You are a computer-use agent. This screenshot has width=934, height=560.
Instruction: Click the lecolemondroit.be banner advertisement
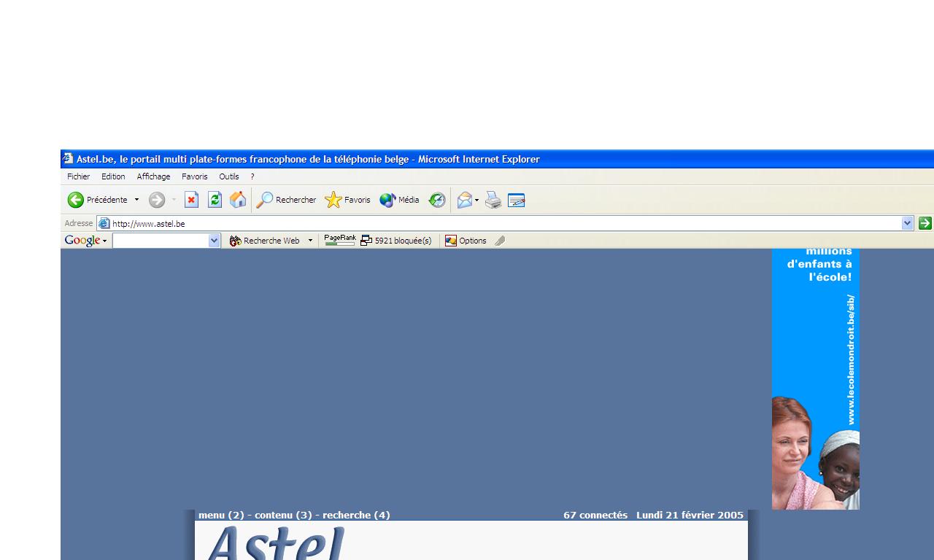click(x=816, y=379)
